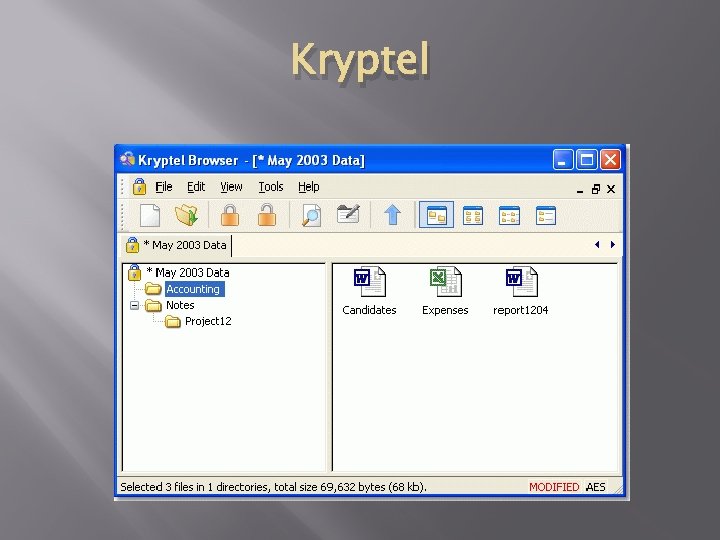Click the padlock icon beside File menu

click(139, 187)
